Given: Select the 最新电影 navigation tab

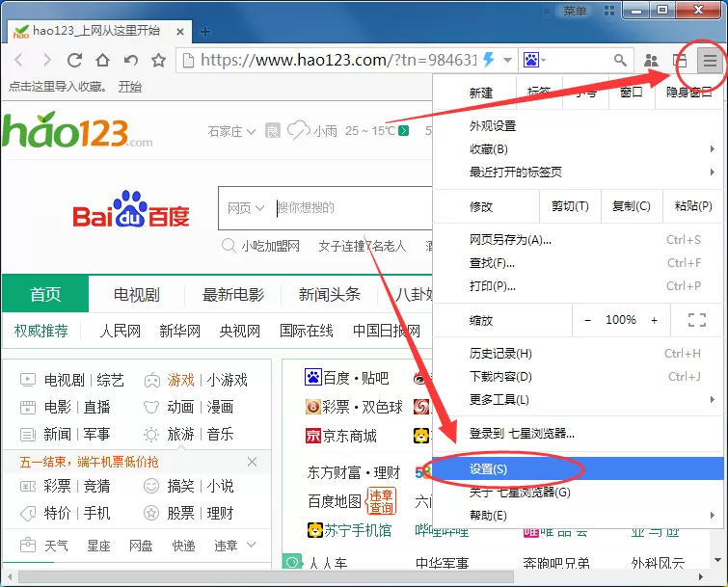Looking at the screenshot, I should (233, 294).
